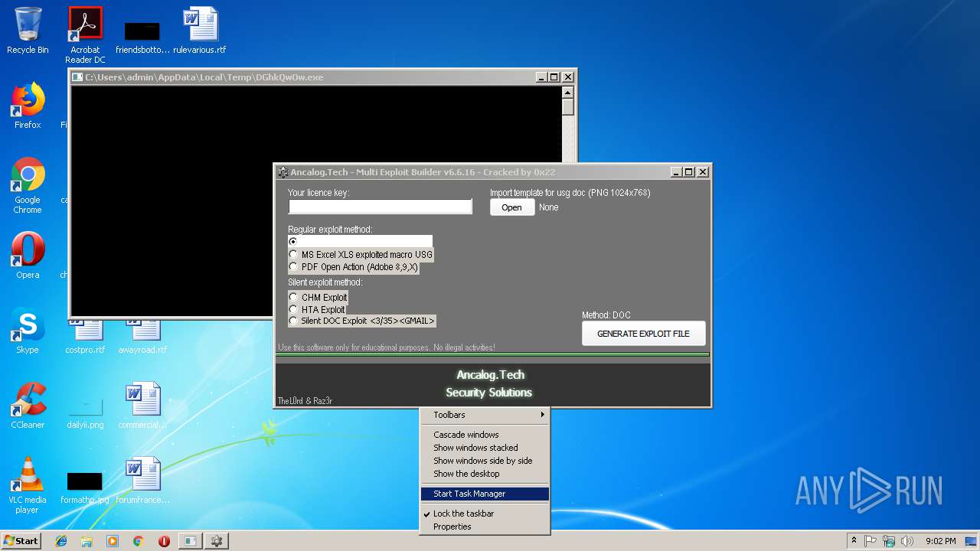980x551 pixels.
Task: Open Chrome from the taskbar
Action: pyautogui.click(x=138, y=541)
